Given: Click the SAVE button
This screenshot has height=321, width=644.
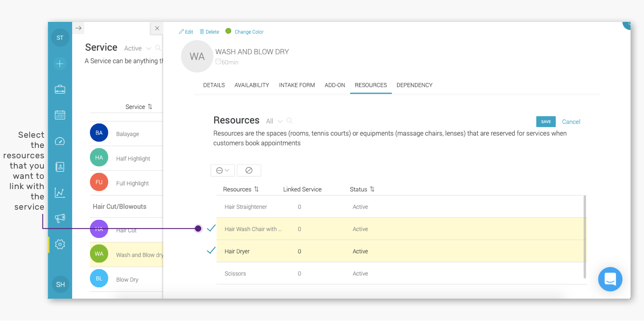Looking at the screenshot, I should tap(546, 122).
